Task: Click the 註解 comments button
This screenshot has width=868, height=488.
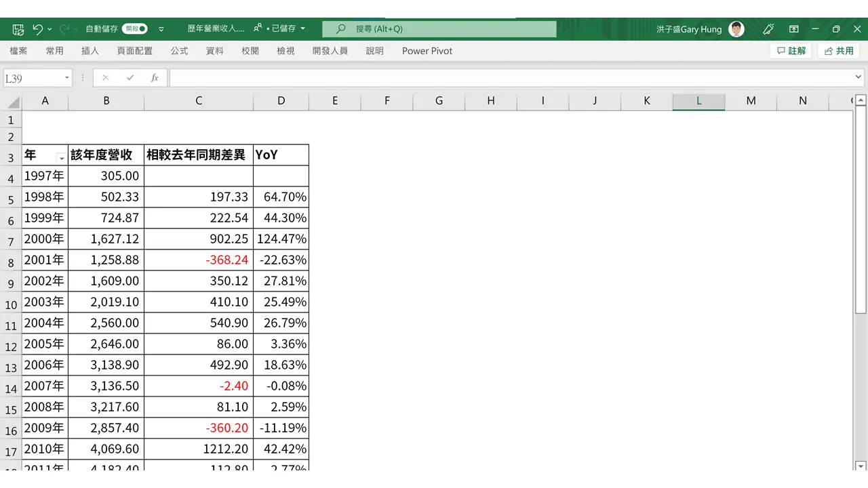Action: 791,51
